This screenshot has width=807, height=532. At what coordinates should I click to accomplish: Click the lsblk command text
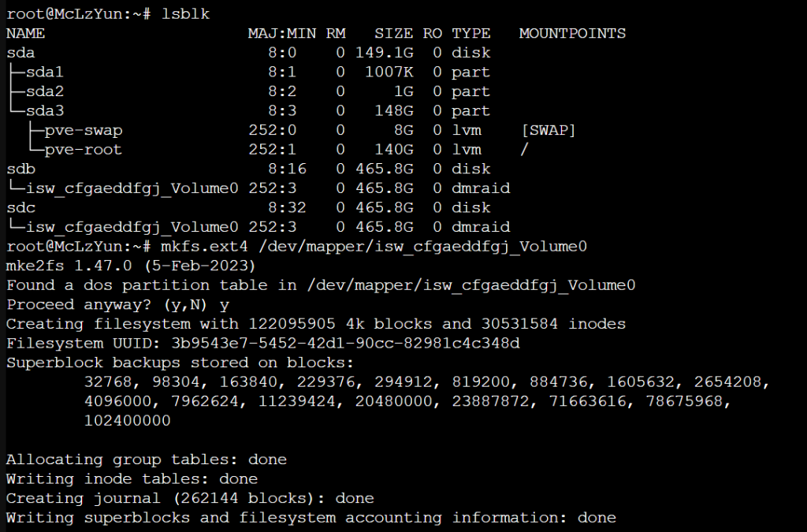[185, 14]
